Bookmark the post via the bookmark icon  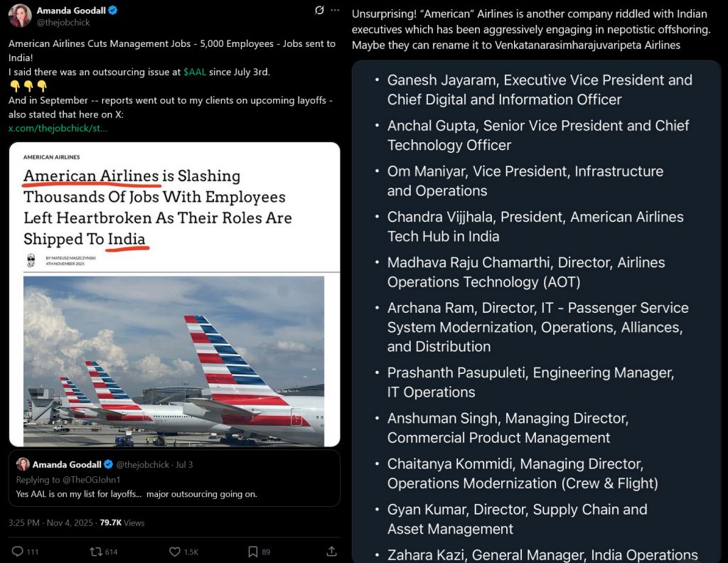click(x=252, y=552)
